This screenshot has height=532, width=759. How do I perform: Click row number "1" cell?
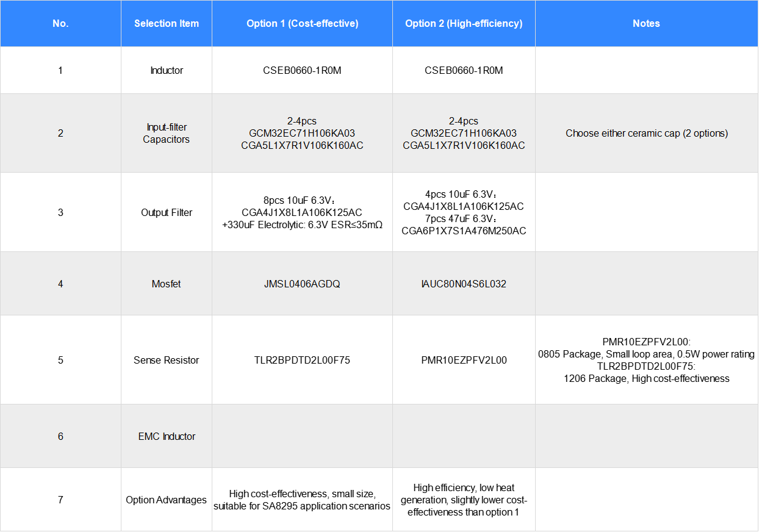click(x=60, y=70)
